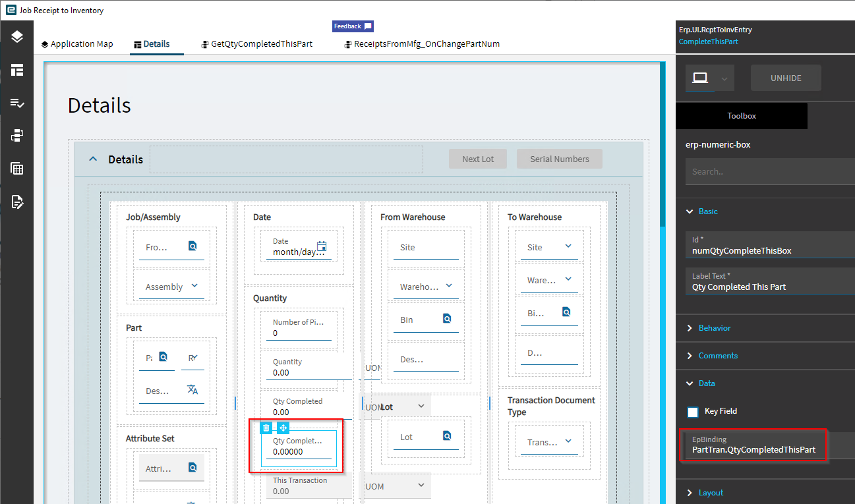Click the Number of Pieces field
The image size is (855, 504).
tap(299, 327)
